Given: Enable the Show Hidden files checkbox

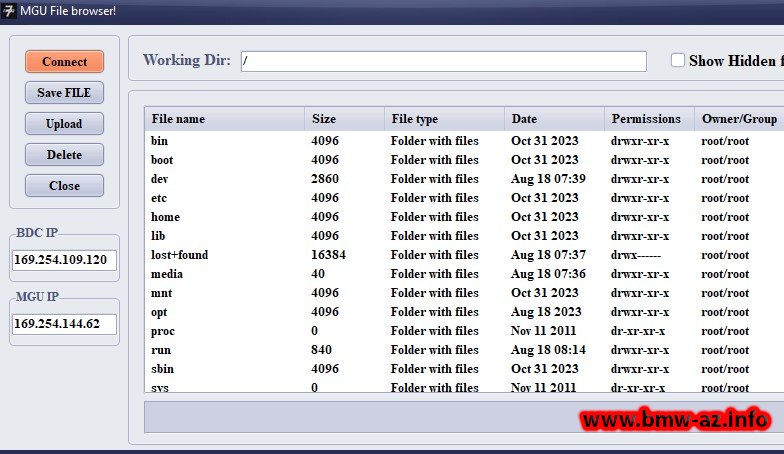Looking at the screenshot, I should point(678,61).
